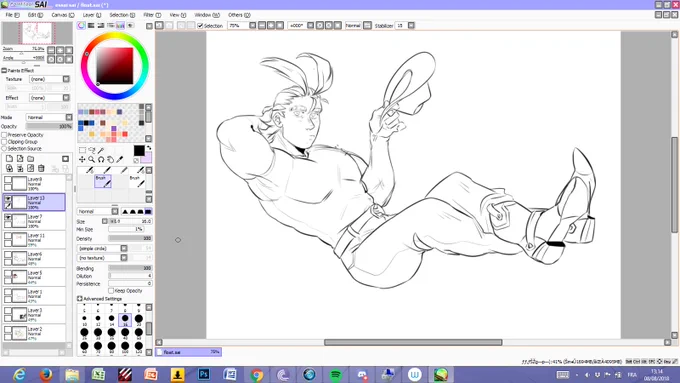Hide Layer 7 visibility eye
This screenshot has width=680, height=383.
(8, 217)
